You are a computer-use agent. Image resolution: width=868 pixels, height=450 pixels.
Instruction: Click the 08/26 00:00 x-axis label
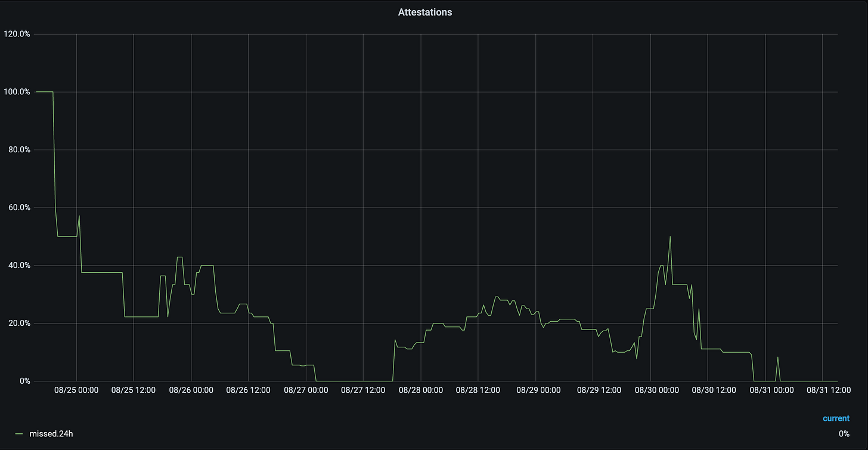coord(191,390)
